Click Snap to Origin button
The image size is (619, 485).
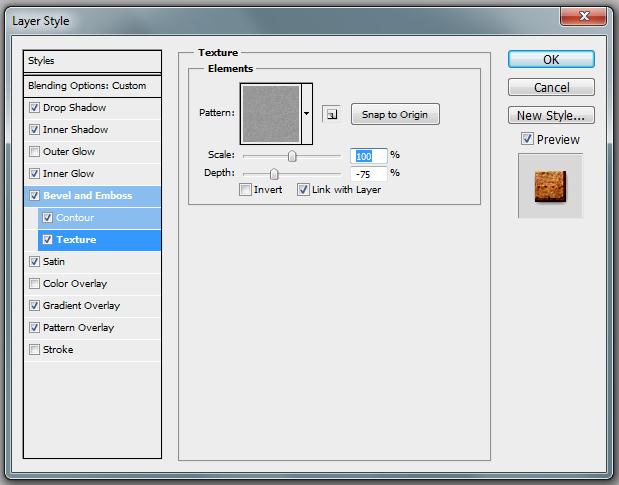[x=394, y=114]
